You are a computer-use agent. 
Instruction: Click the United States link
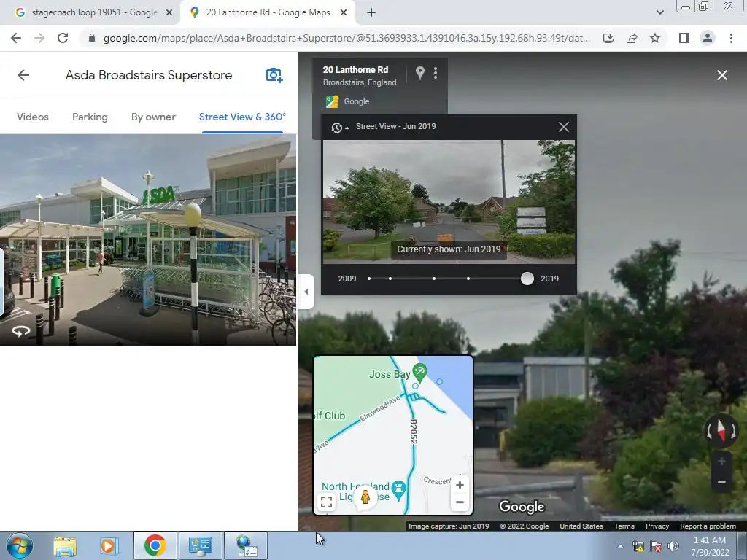click(x=581, y=526)
